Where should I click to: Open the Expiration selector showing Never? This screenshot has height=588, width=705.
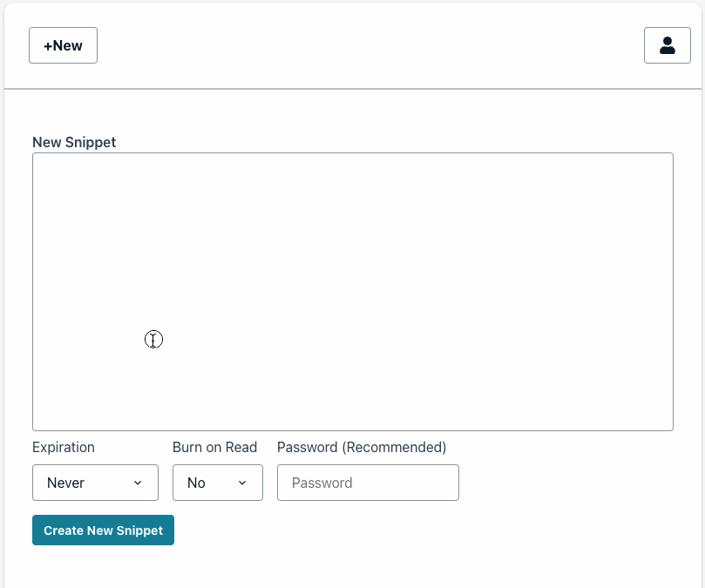click(x=95, y=482)
